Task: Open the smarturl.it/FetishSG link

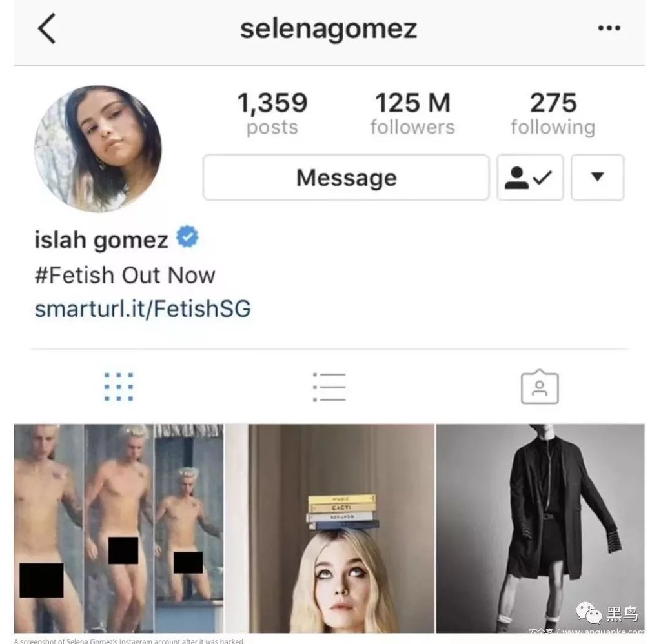Action: 143,309
